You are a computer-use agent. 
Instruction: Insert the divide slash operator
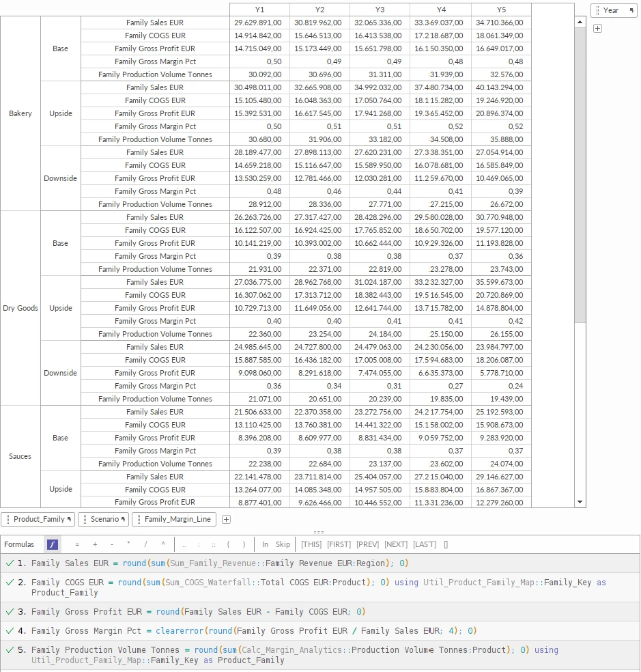pos(145,544)
